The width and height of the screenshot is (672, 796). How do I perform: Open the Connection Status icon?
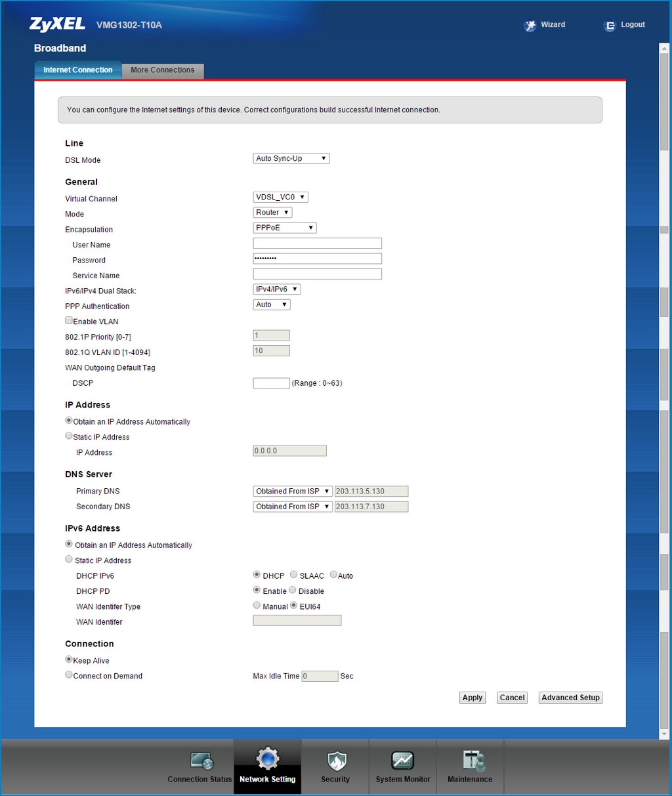pos(201,761)
